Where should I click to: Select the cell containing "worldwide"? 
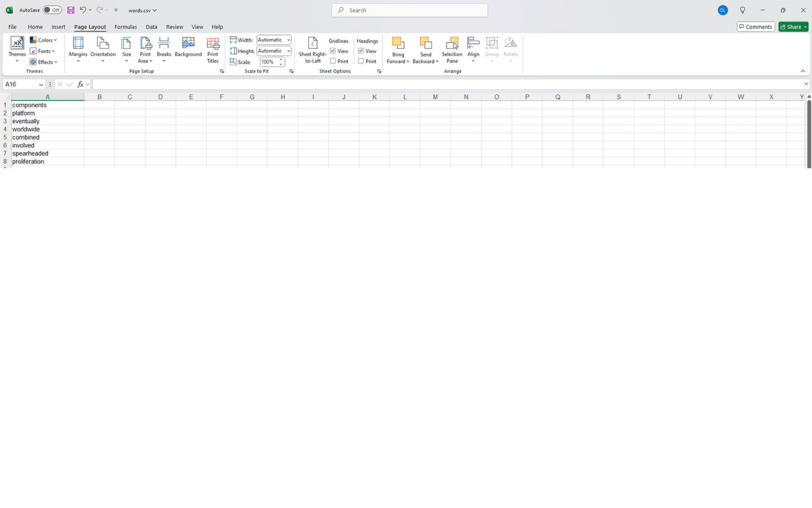48,129
